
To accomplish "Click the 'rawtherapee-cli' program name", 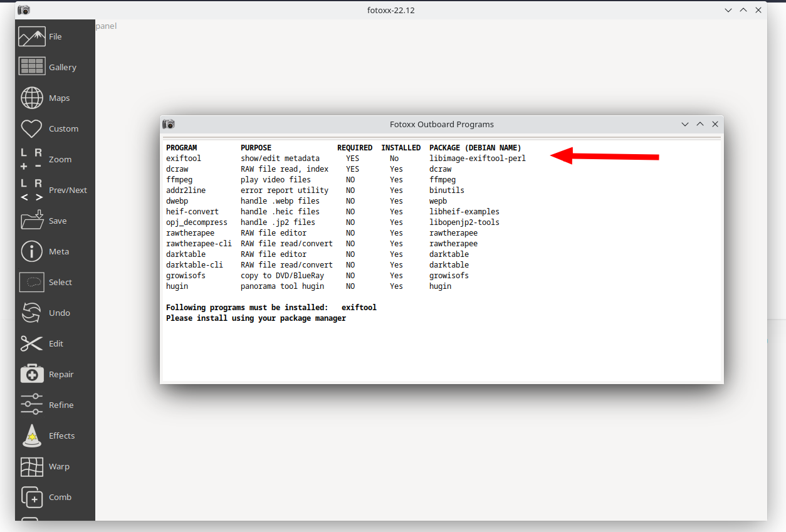I will pyautogui.click(x=199, y=244).
